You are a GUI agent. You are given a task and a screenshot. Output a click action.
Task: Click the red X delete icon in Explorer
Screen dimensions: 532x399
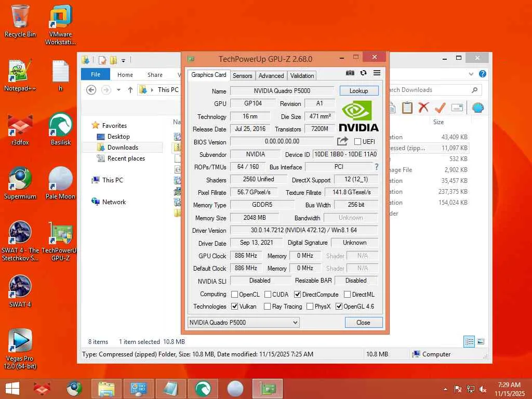pyautogui.click(x=423, y=108)
